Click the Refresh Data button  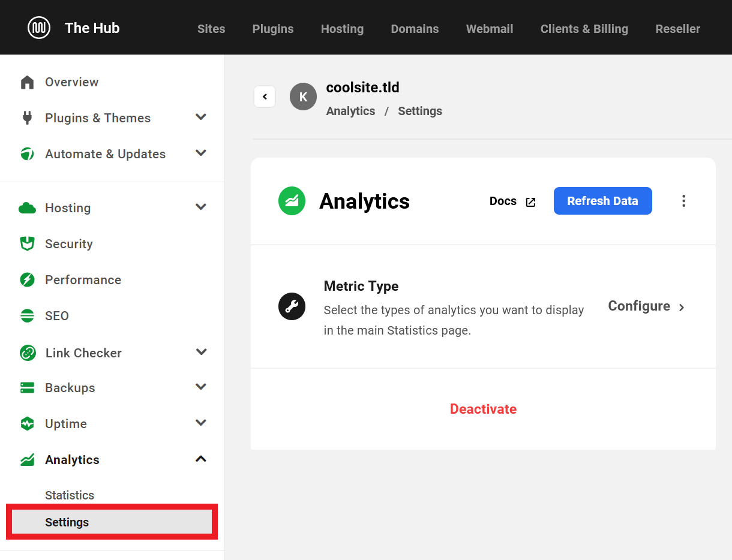pyautogui.click(x=602, y=201)
